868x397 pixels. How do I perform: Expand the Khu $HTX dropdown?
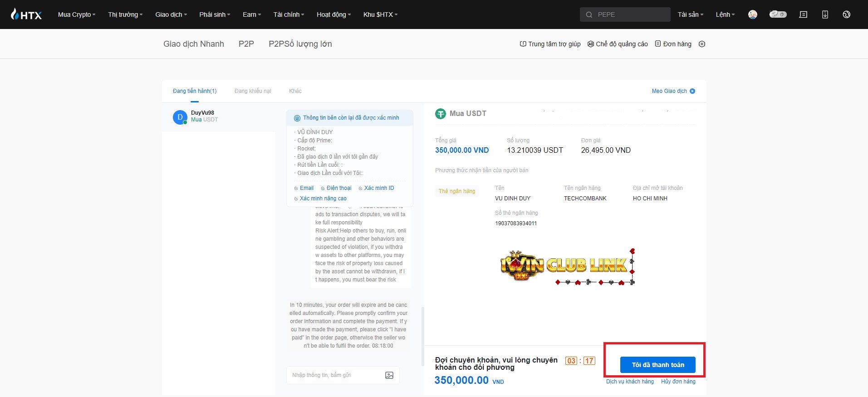tap(380, 15)
